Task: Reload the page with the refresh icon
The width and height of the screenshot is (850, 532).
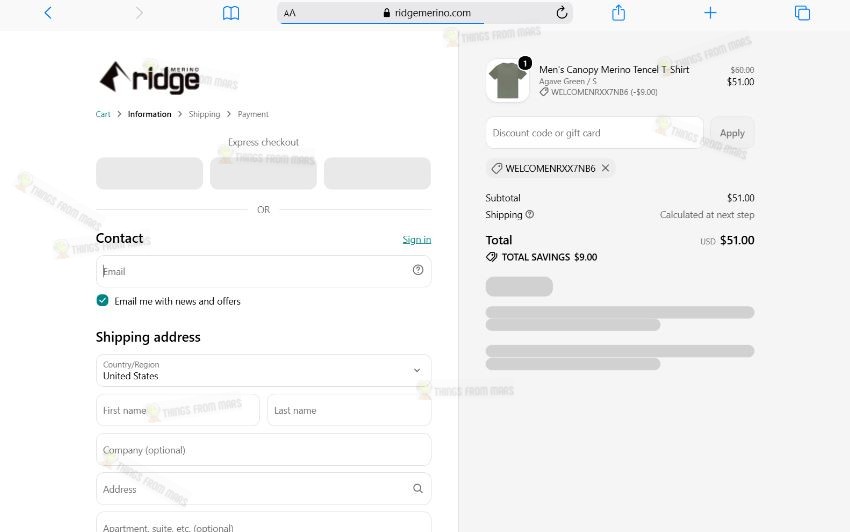Action: [562, 12]
